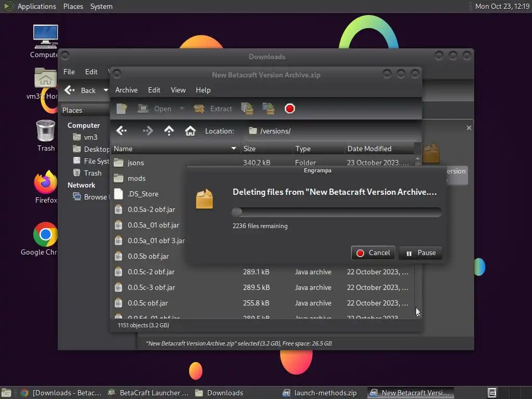The image size is (532, 399).
Task: Select Browse Network in Places sidebar
Action: (91, 197)
